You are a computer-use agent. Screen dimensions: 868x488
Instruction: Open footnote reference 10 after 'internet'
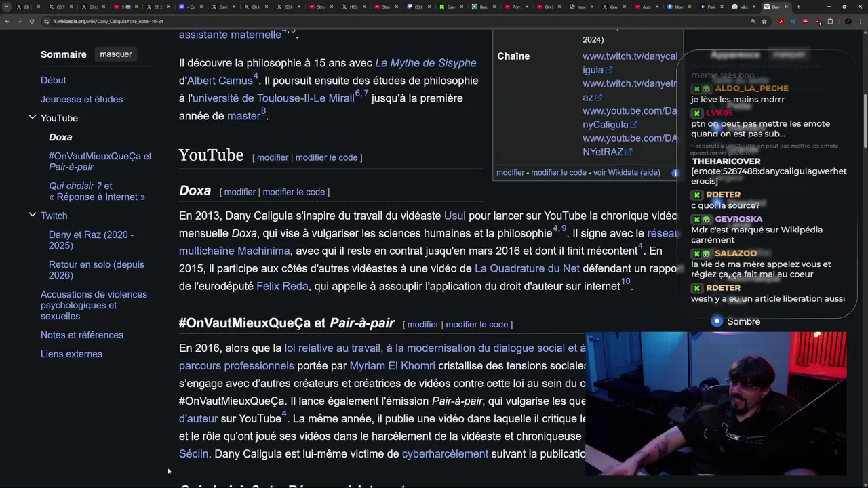click(x=625, y=281)
